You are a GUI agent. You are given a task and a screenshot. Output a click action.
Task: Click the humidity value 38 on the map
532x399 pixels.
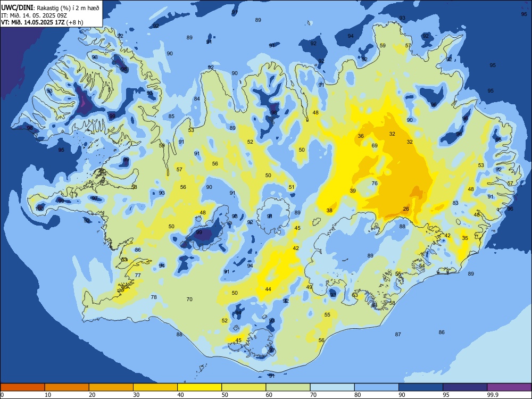[x=329, y=210]
